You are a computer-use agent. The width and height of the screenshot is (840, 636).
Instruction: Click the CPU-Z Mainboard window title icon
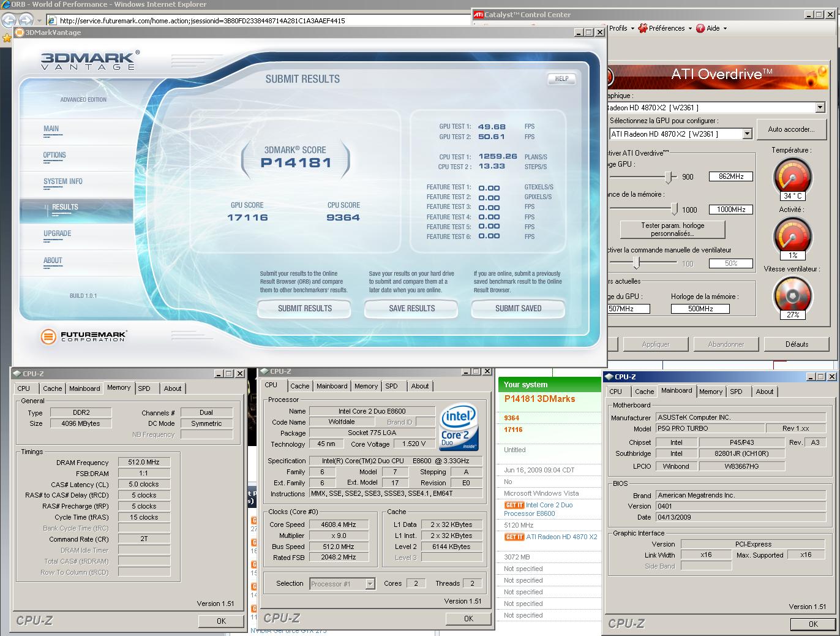click(609, 377)
